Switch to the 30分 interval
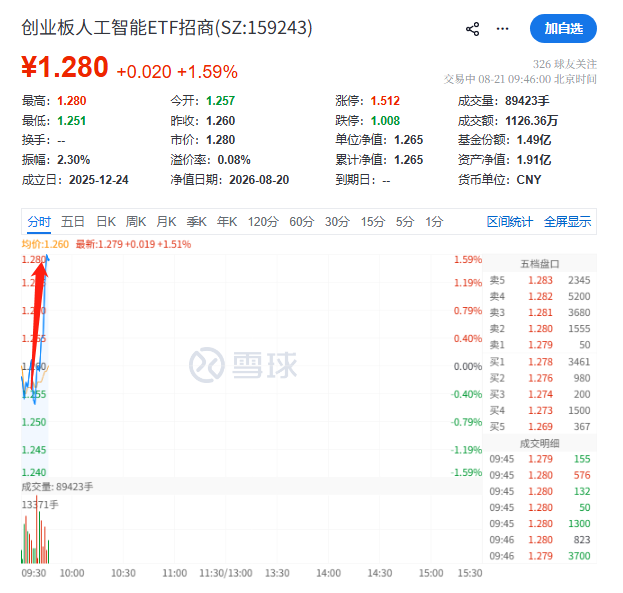Image resolution: width=623 pixels, height=593 pixels. [337, 221]
